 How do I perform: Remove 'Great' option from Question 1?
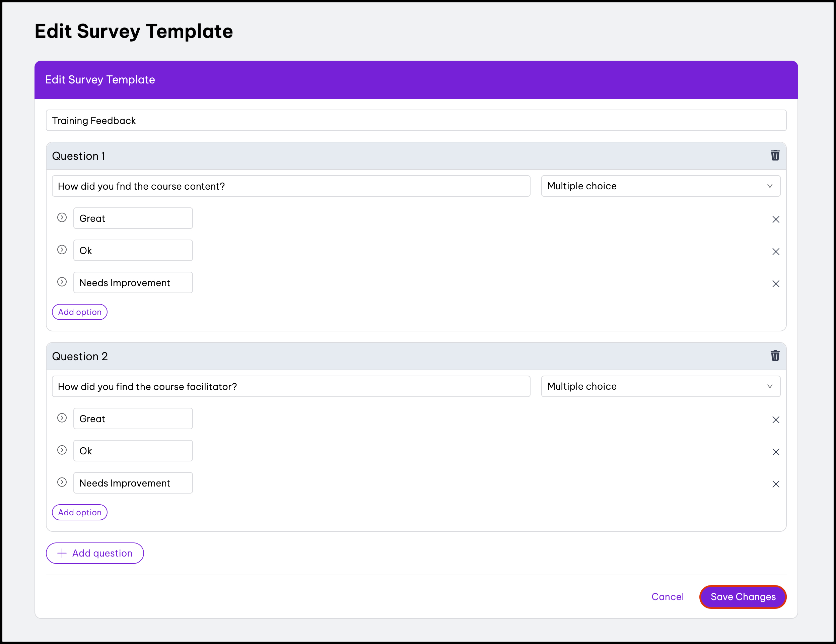click(775, 219)
